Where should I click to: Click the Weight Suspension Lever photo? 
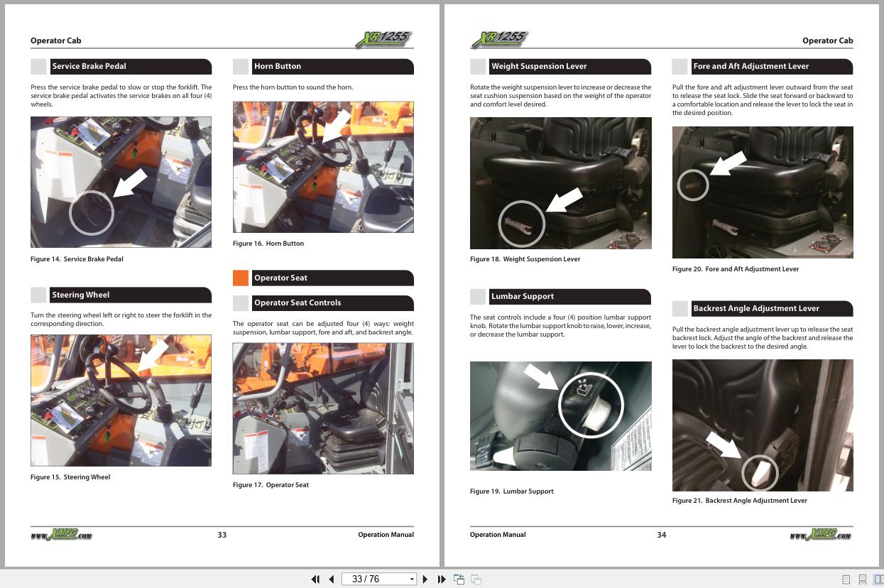560,183
